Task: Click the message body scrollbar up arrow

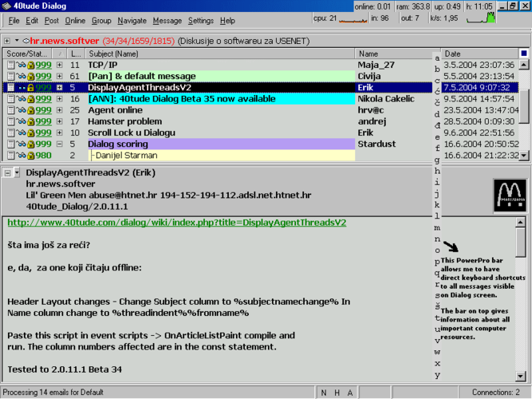Action: [x=521, y=223]
